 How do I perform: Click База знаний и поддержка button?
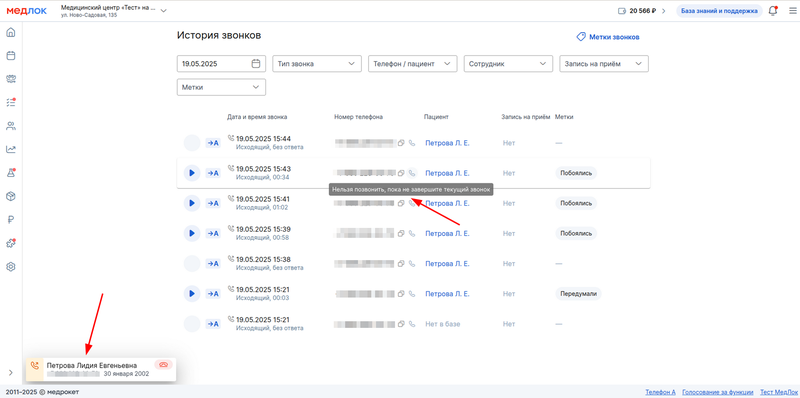(719, 11)
